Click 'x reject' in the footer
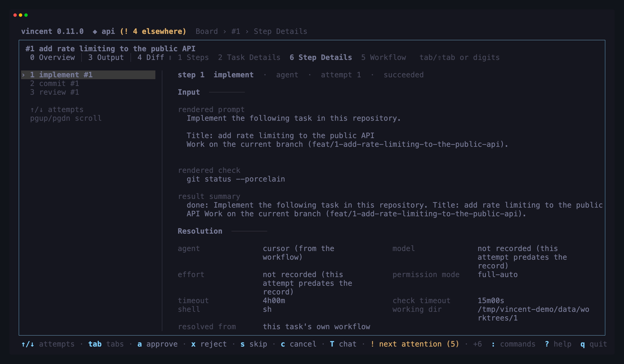The width and height of the screenshot is (624, 364). (209, 344)
